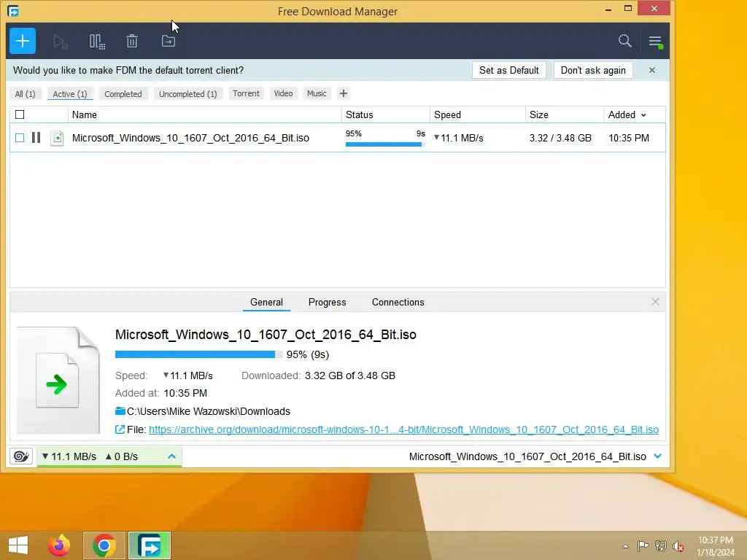The height and width of the screenshot is (560, 747).
Task: Toggle snail mode icon in status bar
Action: pos(21,456)
